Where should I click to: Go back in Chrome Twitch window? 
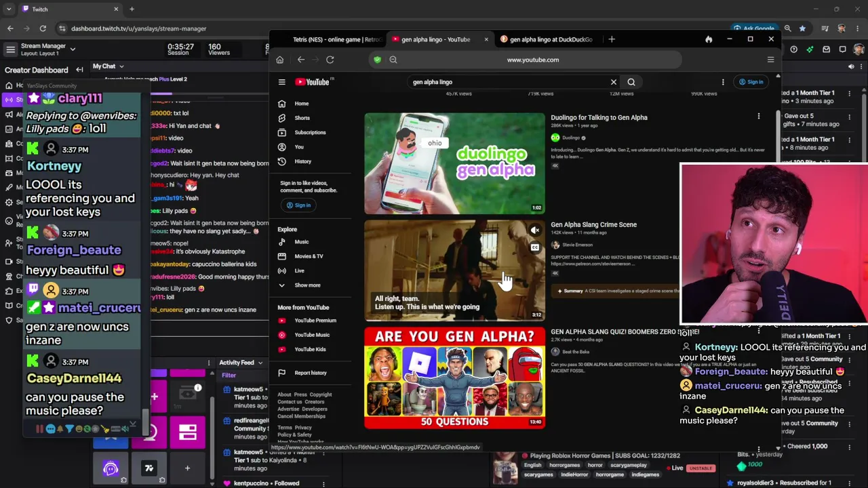tap(10, 28)
